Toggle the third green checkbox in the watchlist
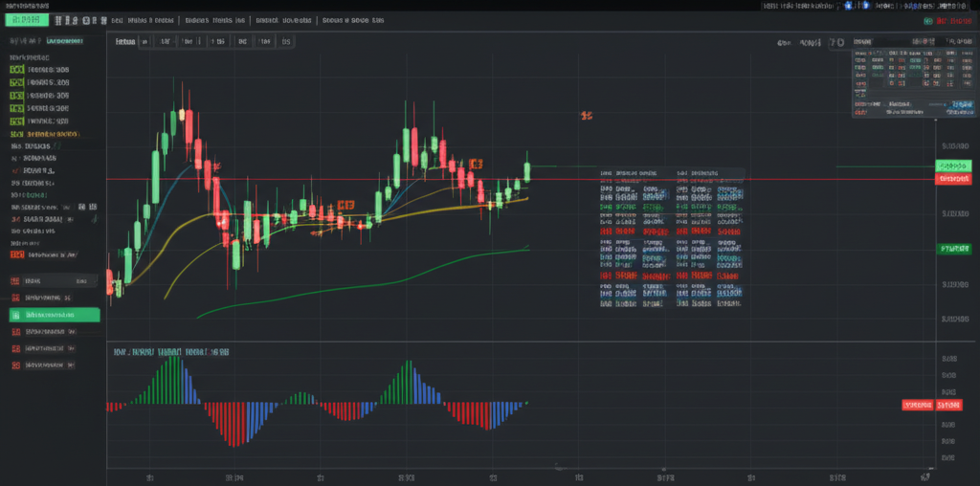 pyautogui.click(x=16, y=96)
